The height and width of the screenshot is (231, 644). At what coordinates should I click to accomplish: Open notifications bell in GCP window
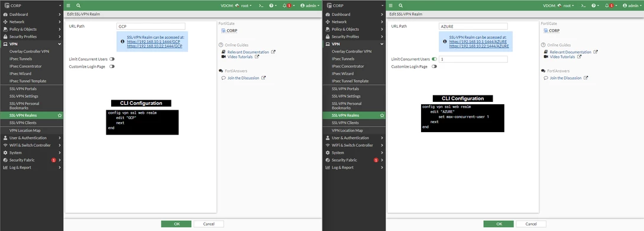[x=289, y=6]
